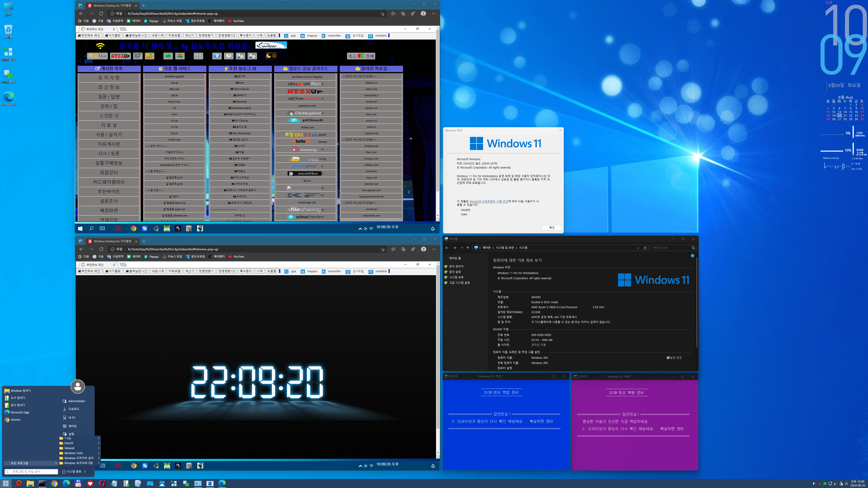Screen dimensions: 868x488
Task: Expand the DirectX folder in Start menu
Action: (x=80, y=443)
